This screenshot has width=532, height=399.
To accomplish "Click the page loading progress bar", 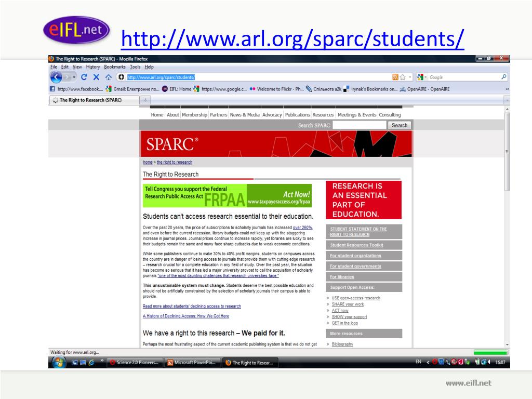I will pyautogui.click(x=489, y=353).
